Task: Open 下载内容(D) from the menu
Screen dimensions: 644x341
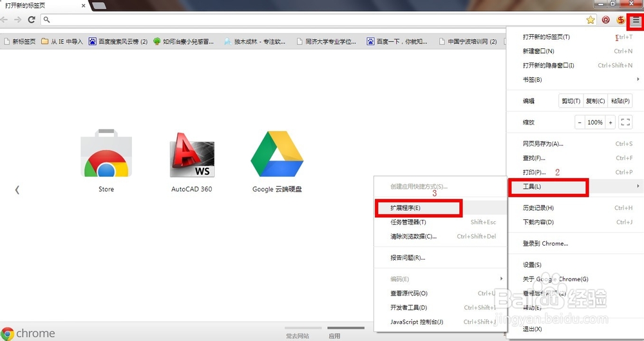Action: pos(575,222)
